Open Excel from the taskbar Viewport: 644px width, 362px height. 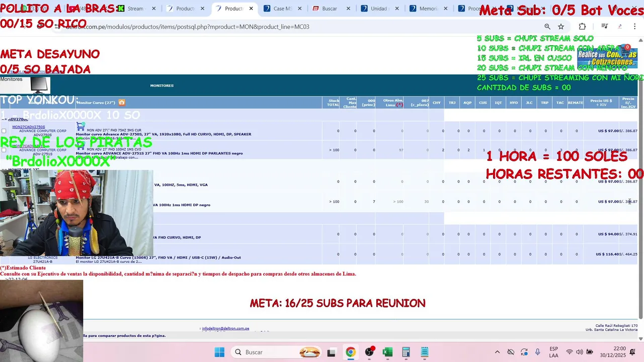pos(387,352)
